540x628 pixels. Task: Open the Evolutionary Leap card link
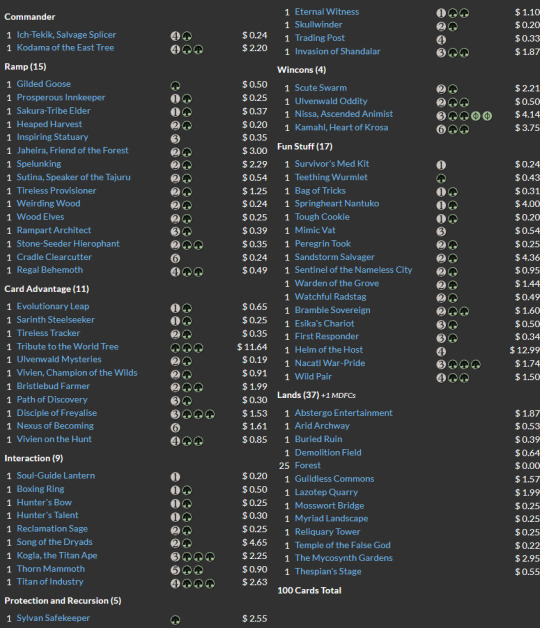pyautogui.click(x=53, y=306)
